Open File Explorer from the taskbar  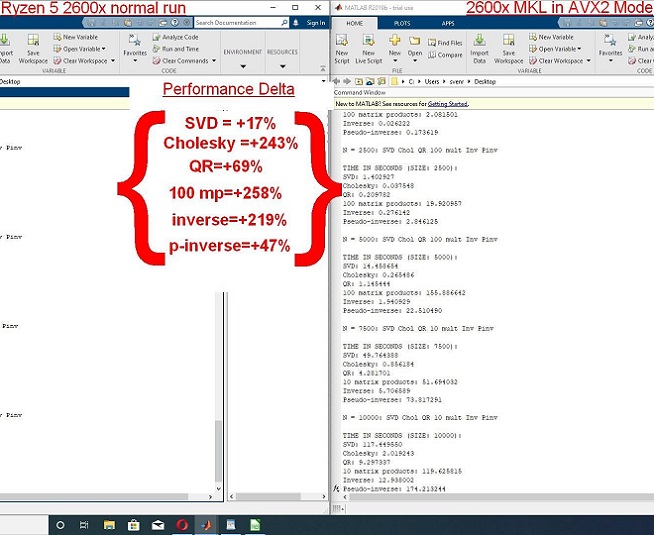pos(107,525)
